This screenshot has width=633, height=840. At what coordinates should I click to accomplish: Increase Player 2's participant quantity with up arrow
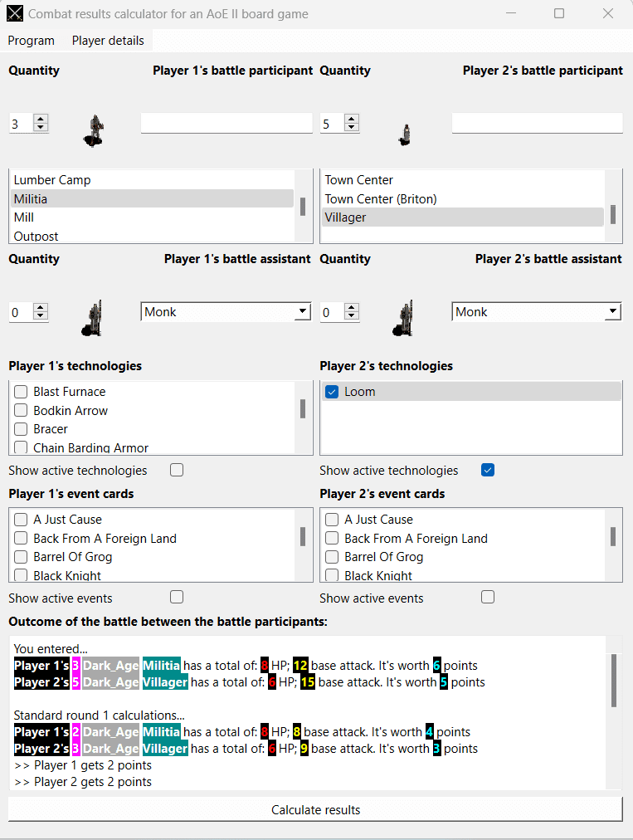pyautogui.click(x=351, y=117)
